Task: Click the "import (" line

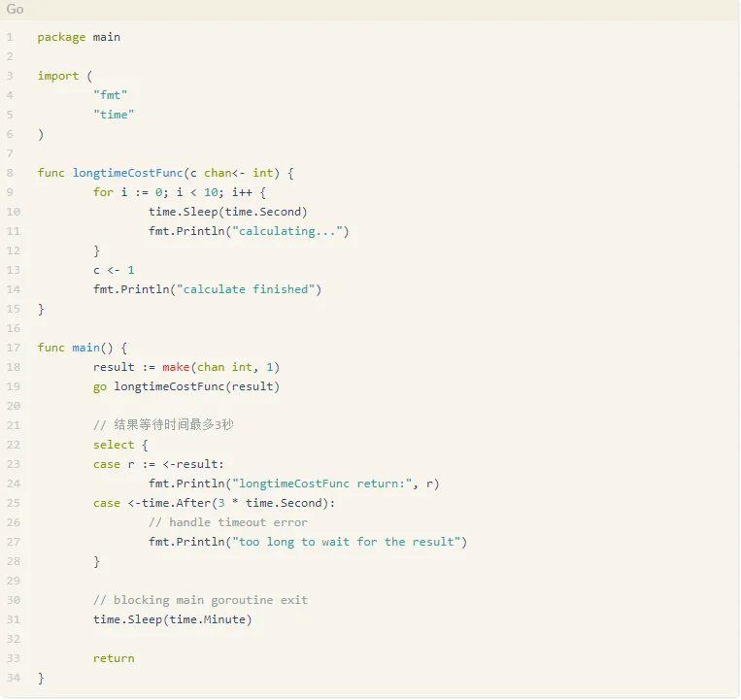Action: [x=65, y=76]
